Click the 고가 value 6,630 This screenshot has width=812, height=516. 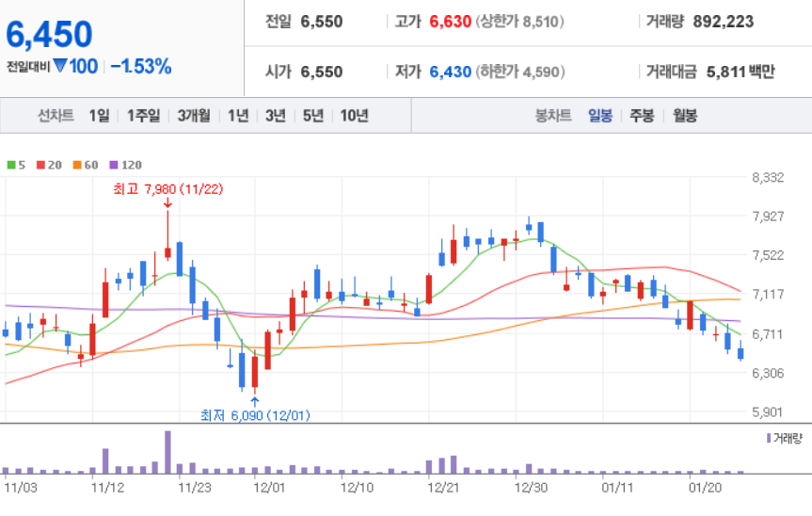451,22
